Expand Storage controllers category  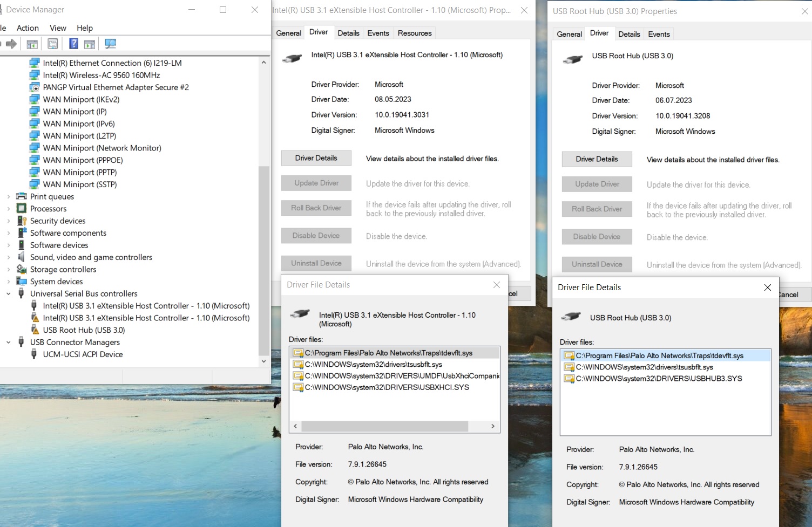point(8,270)
